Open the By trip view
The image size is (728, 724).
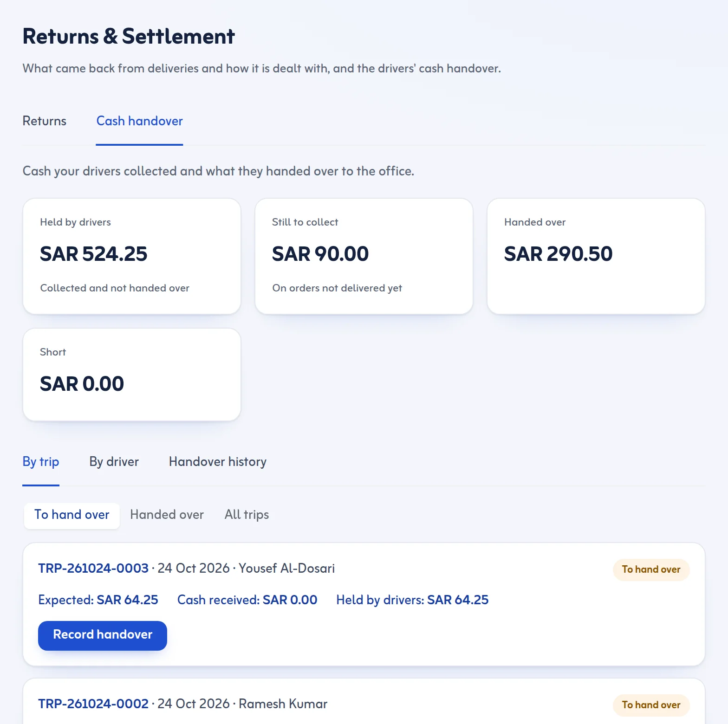click(41, 462)
